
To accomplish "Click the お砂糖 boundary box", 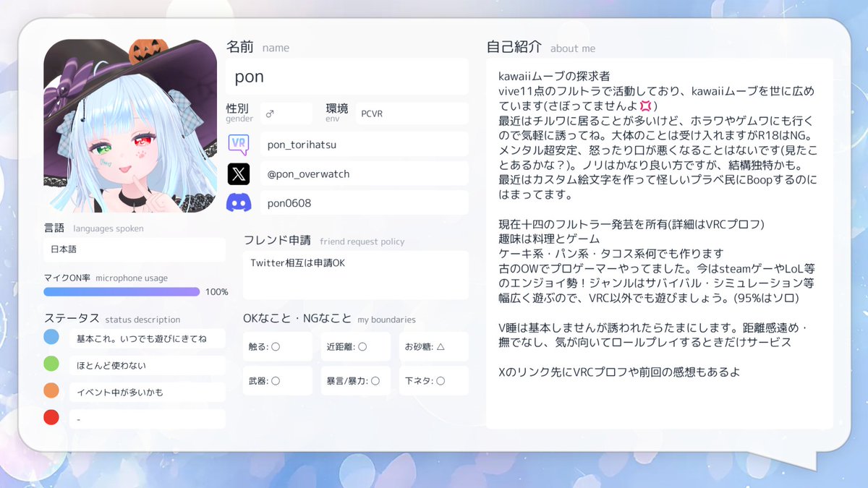I will [434, 346].
